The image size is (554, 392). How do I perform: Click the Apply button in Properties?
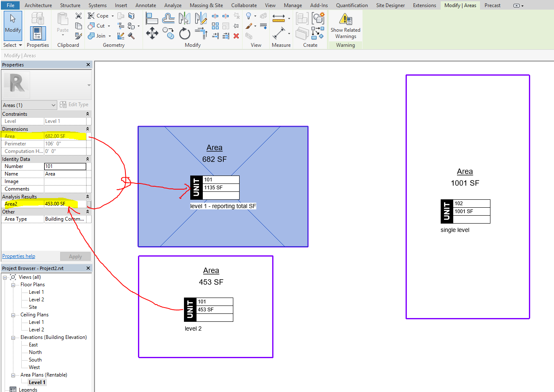(x=75, y=256)
